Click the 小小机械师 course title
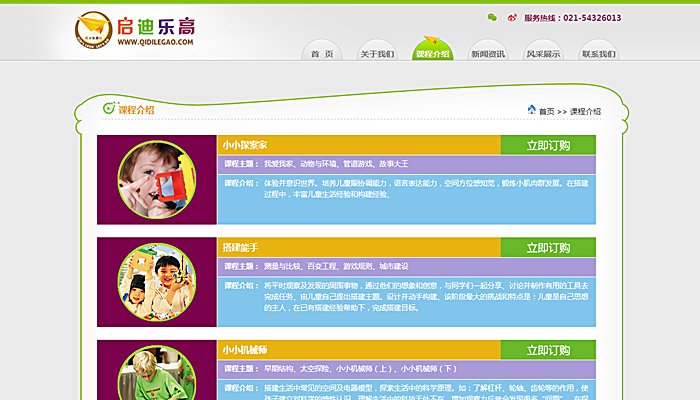Viewport: 700px width, 400px height. click(245, 350)
